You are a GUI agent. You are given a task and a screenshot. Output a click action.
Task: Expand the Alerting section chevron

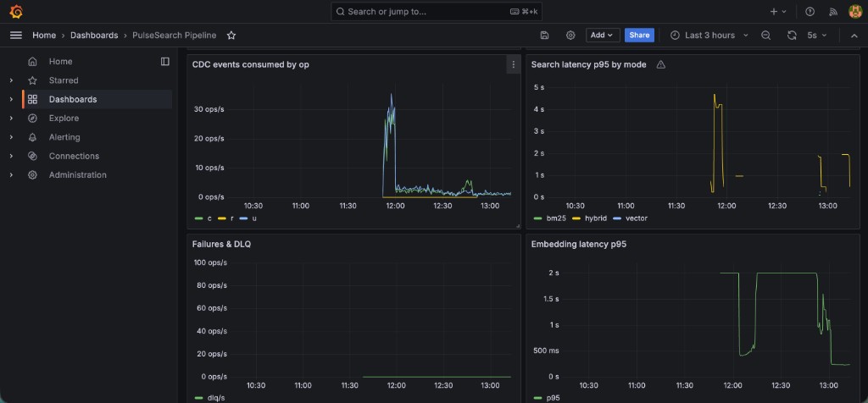point(11,137)
